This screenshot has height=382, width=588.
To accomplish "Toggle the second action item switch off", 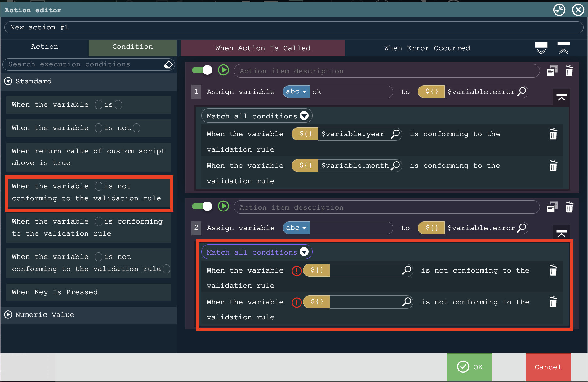I will 202,207.
